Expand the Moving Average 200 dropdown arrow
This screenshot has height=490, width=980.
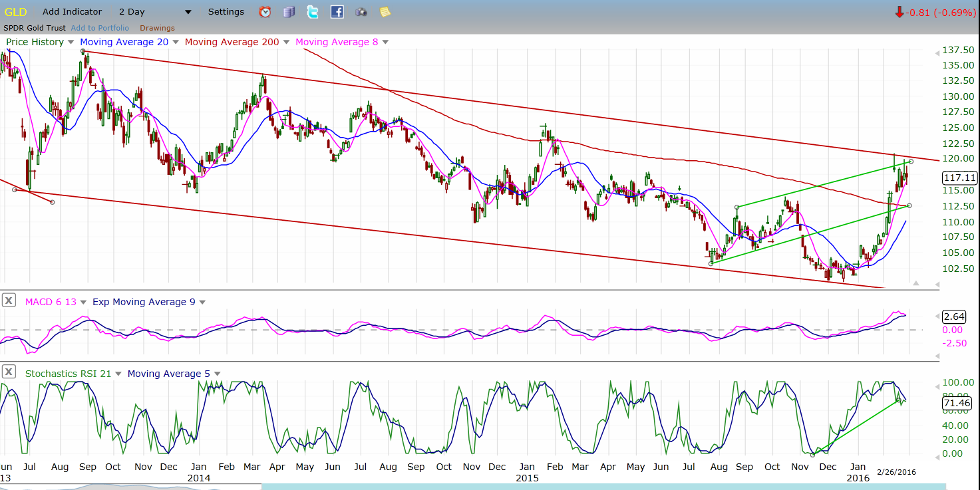point(286,42)
